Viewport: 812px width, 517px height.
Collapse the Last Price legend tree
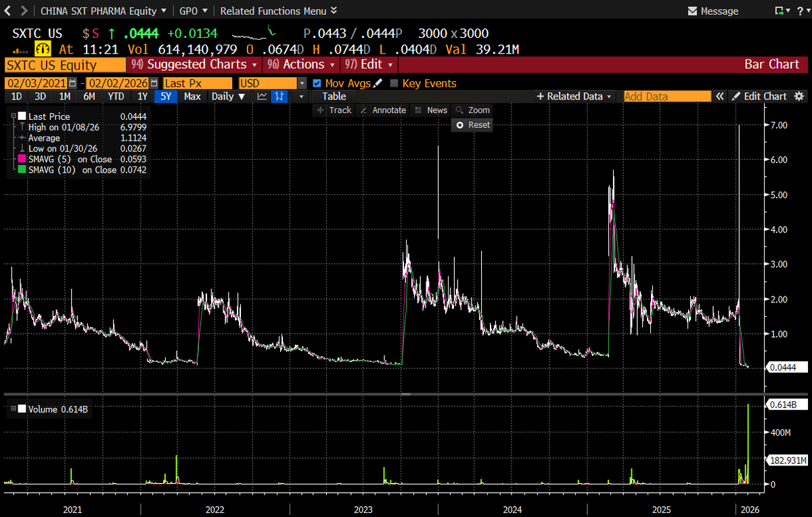(13, 116)
